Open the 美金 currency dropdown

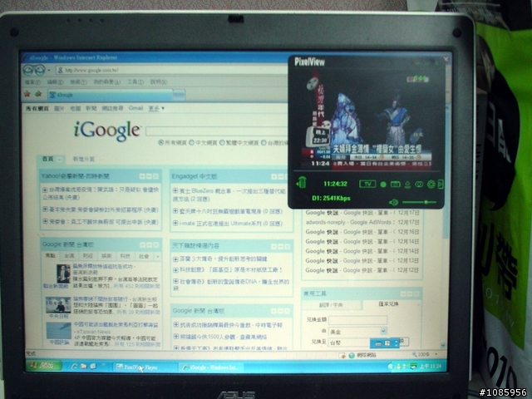(357, 331)
